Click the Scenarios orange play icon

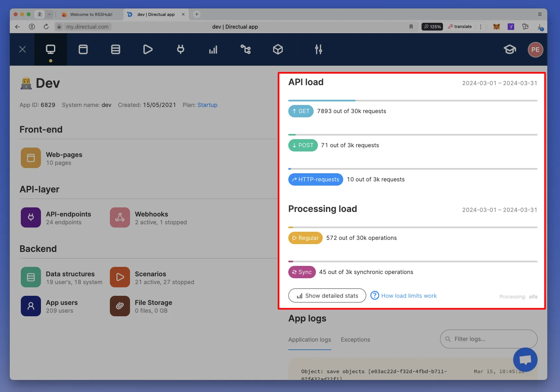[x=120, y=277]
